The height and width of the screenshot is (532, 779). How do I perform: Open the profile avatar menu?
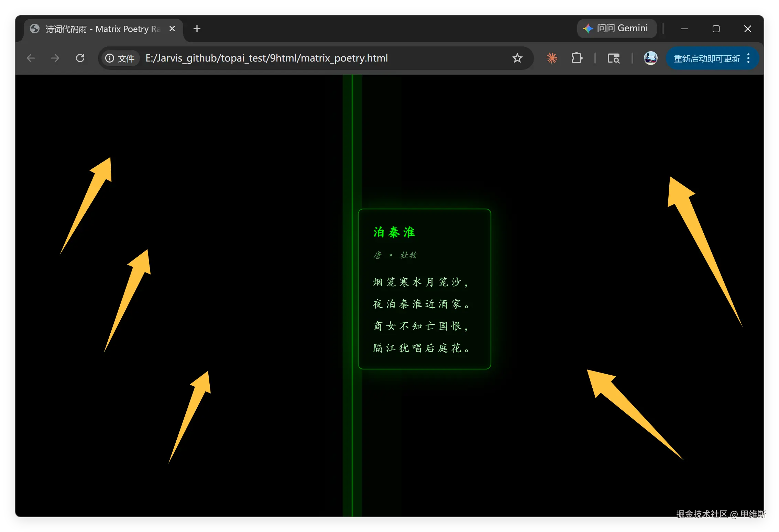click(x=650, y=58)
